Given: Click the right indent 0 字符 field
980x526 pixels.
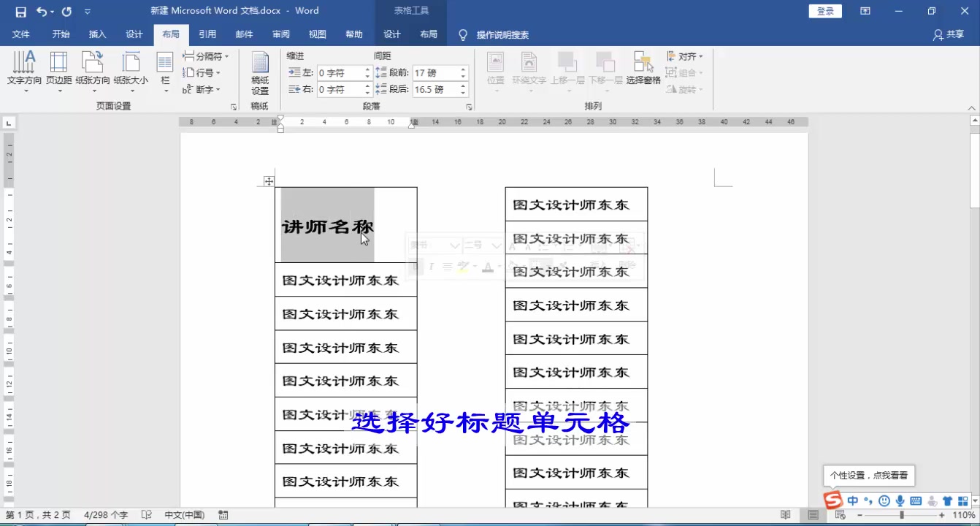Looking at the screenshot, I should [339, 89].
